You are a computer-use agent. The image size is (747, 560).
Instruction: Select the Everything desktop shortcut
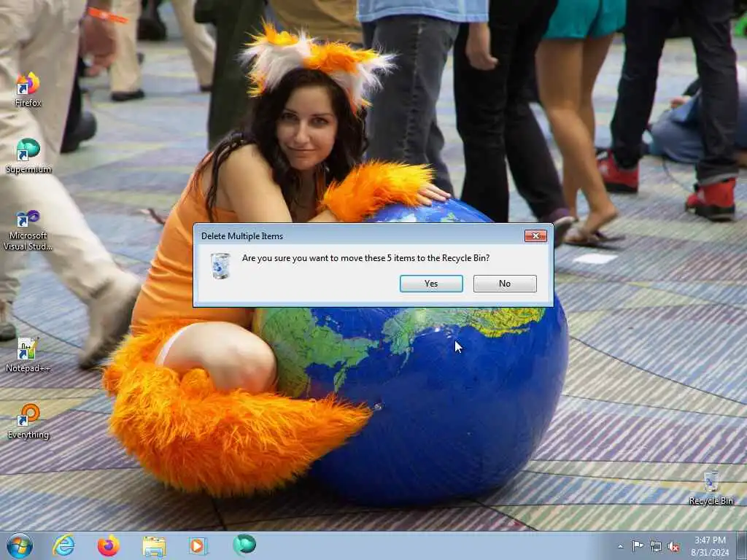point(28,422)
